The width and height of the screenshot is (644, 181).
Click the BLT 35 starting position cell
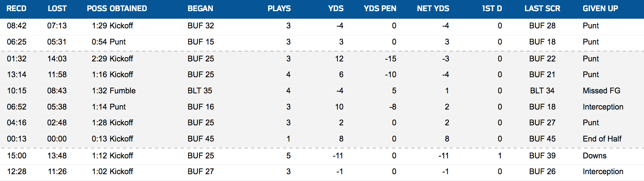coord(200,91)
